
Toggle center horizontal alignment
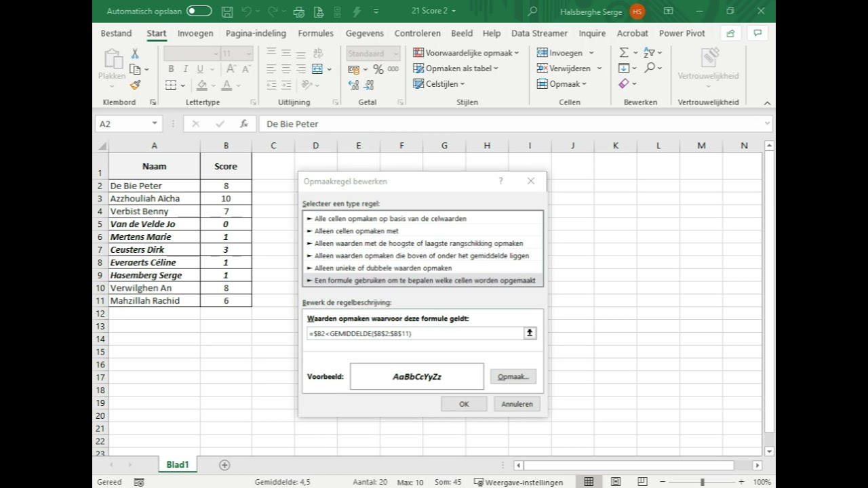286,69
